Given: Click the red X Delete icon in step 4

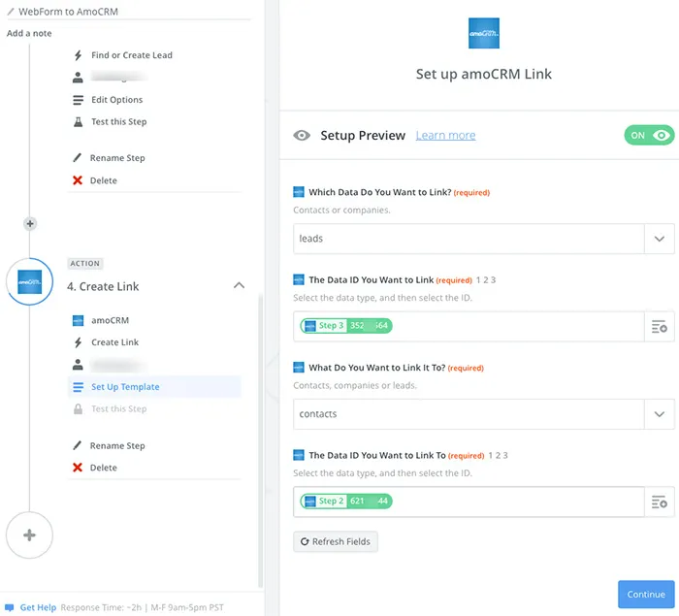Looking at the screenshot, I should coord(78,468).
